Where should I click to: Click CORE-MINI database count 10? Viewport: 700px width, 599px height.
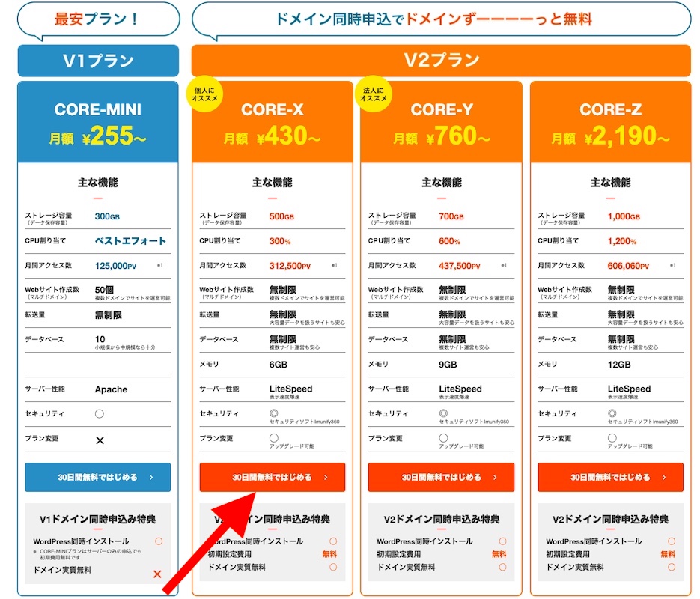point(100,339)
